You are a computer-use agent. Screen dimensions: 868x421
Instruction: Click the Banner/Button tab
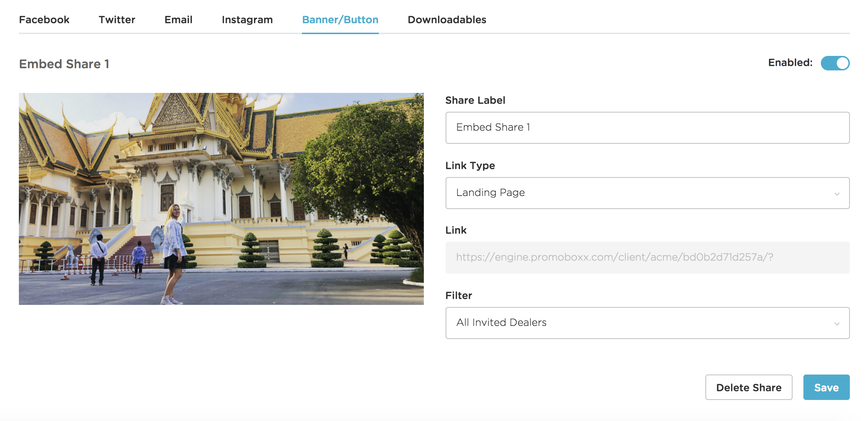[x=340, y=20]
